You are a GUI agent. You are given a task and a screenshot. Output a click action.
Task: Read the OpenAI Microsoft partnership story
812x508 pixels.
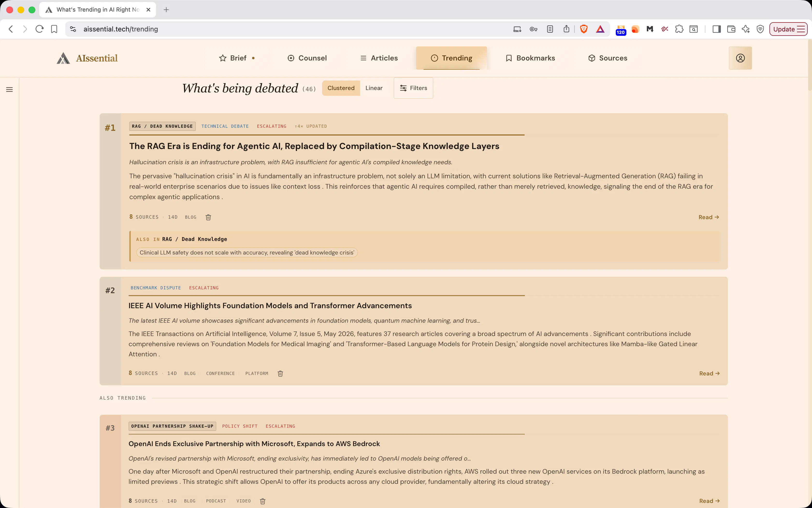coord(709,501)
